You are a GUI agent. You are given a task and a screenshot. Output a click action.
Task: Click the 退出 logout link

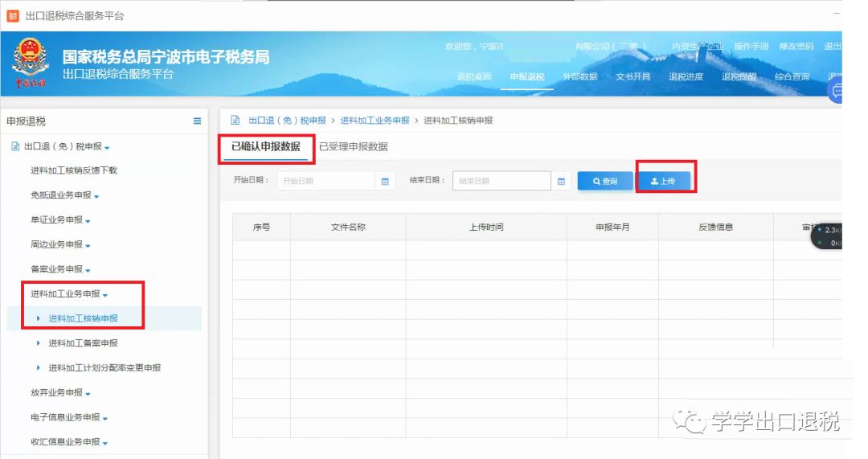[833, 47]
